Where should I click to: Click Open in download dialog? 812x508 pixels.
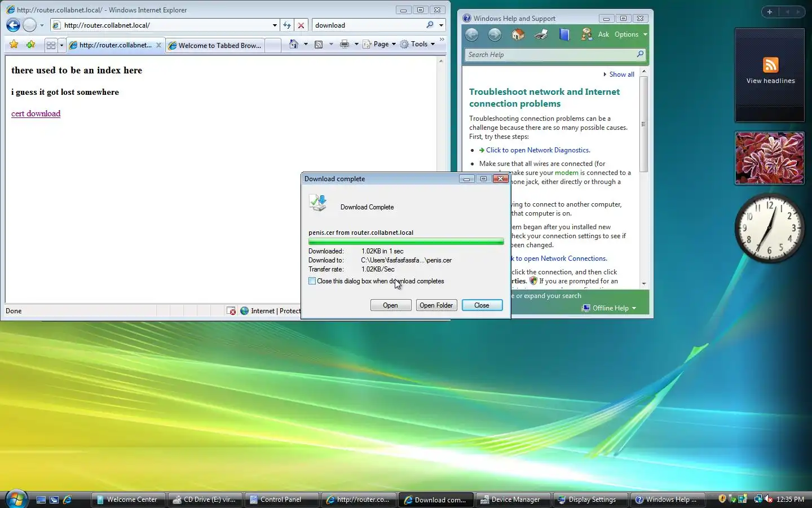[x=390, y=305]
